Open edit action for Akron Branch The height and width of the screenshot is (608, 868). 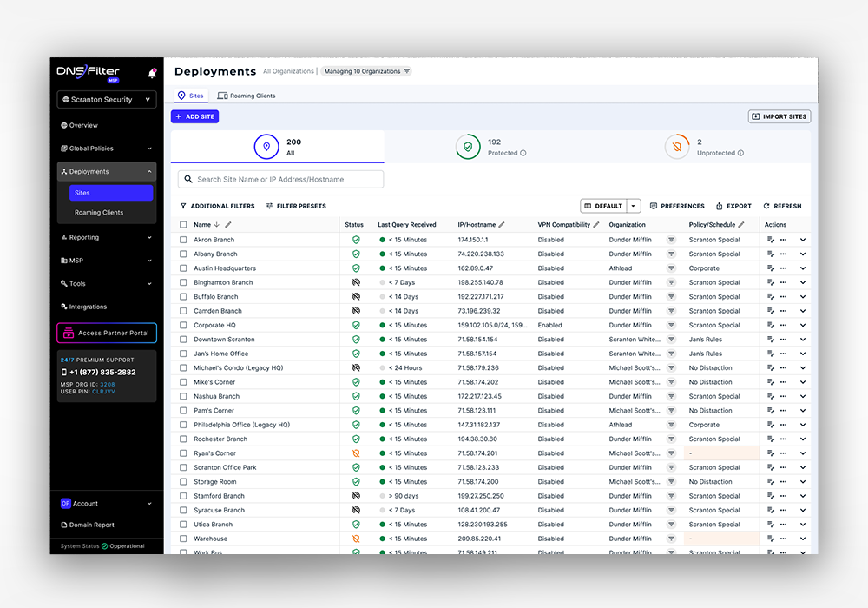771,240
